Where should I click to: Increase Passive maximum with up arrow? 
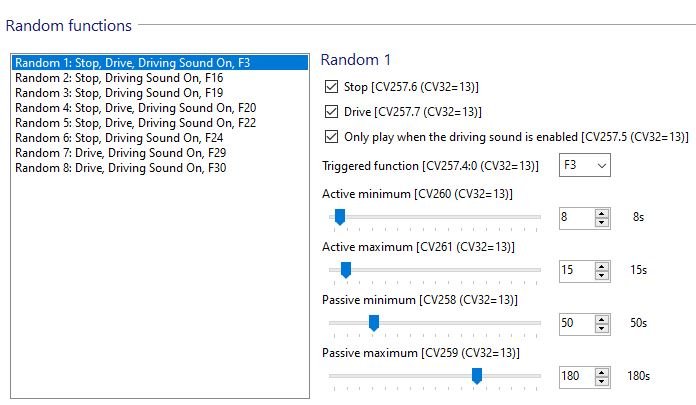coord(601,372)
